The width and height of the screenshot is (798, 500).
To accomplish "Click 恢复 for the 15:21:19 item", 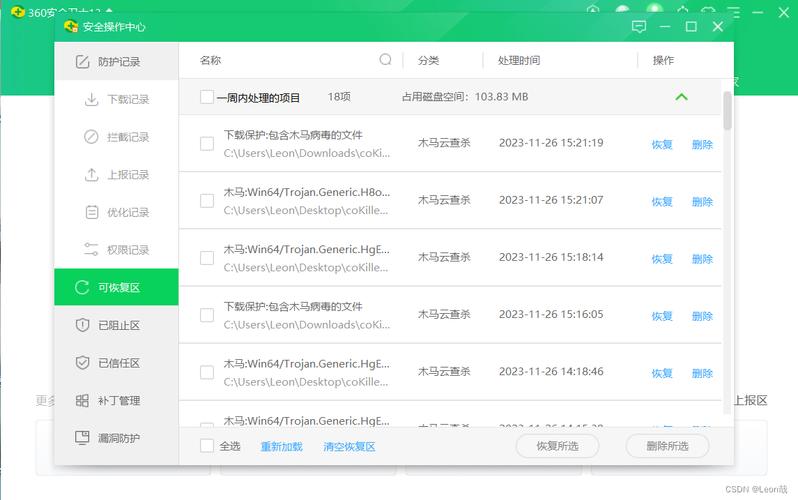I will click(x=662, y=145).
